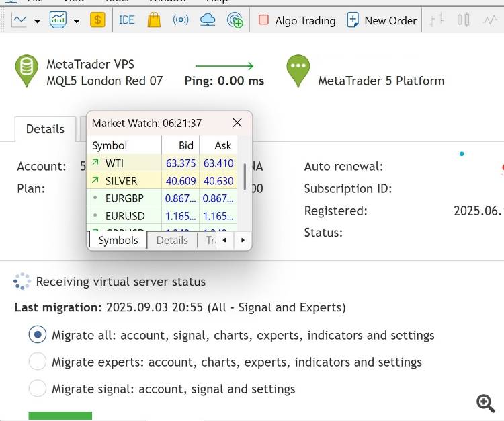
Task: Click the Signals broadcast icon
Action: point(181,20)
